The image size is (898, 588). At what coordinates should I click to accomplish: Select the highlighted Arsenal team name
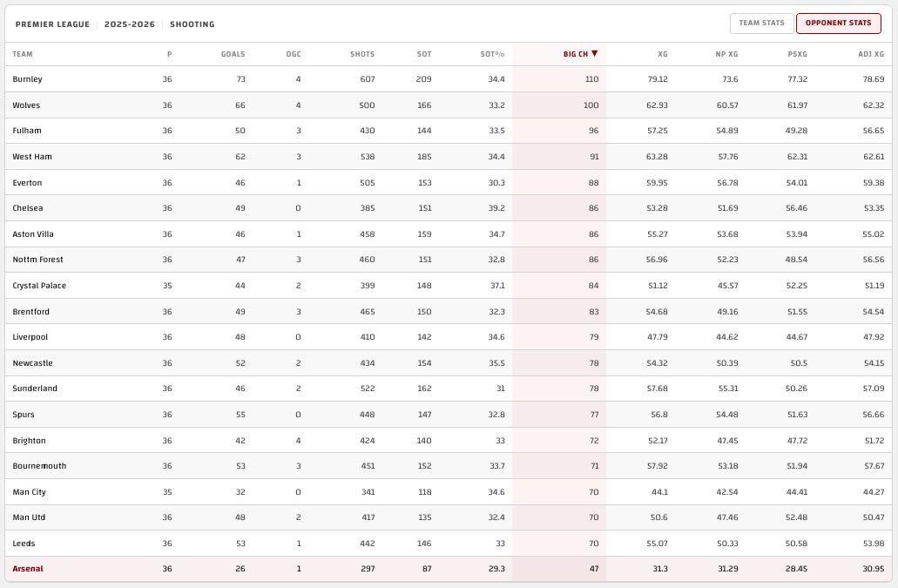click(28, 569)
